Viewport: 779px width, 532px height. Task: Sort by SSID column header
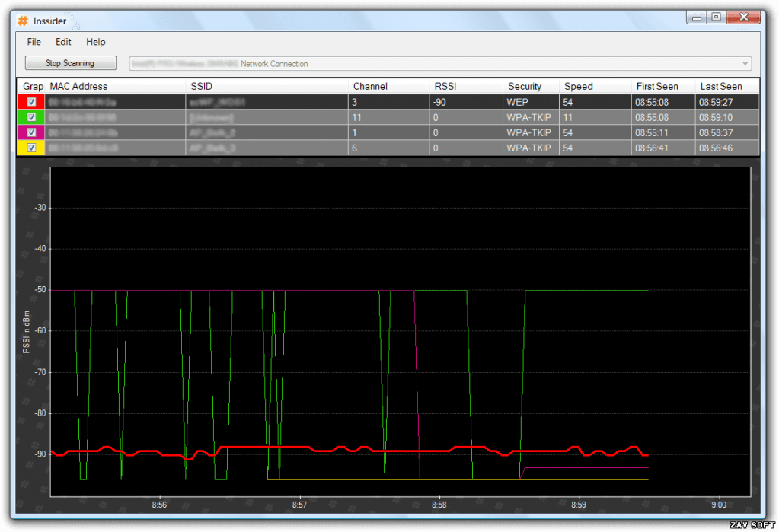[x=267, y=87]
